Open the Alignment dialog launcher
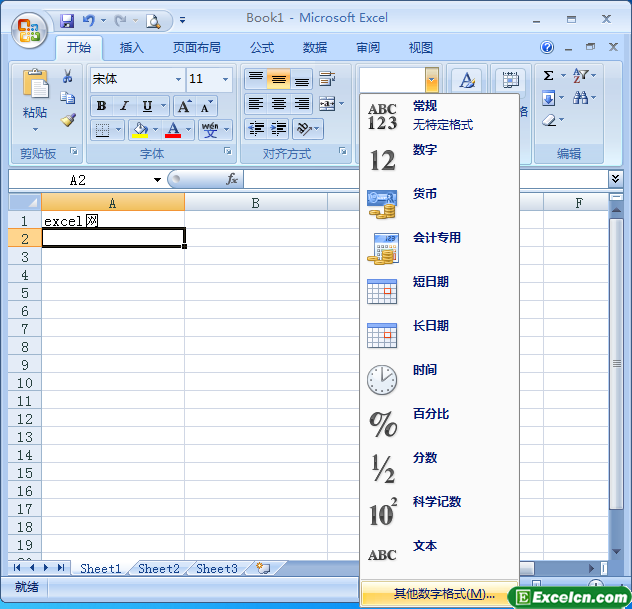 tap(343, 151)
